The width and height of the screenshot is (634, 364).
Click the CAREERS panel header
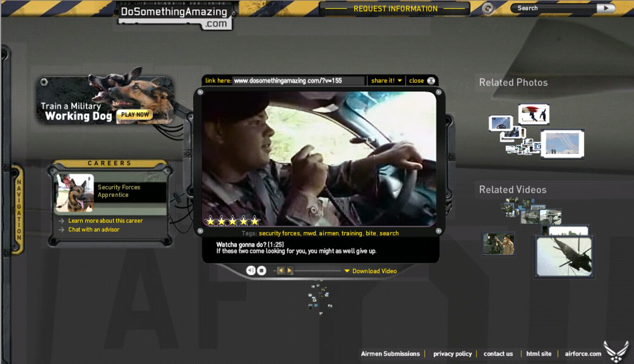[109, 163]
